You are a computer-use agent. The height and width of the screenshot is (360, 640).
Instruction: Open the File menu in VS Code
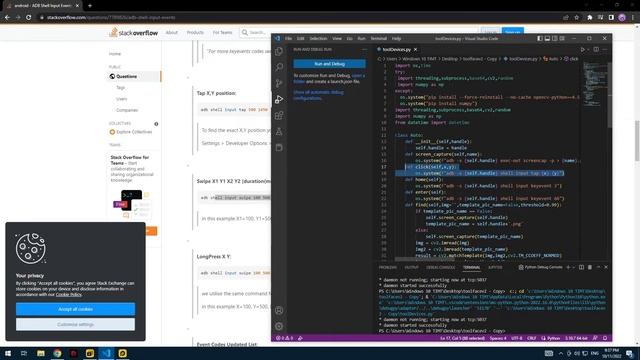[x=288, y=38]
